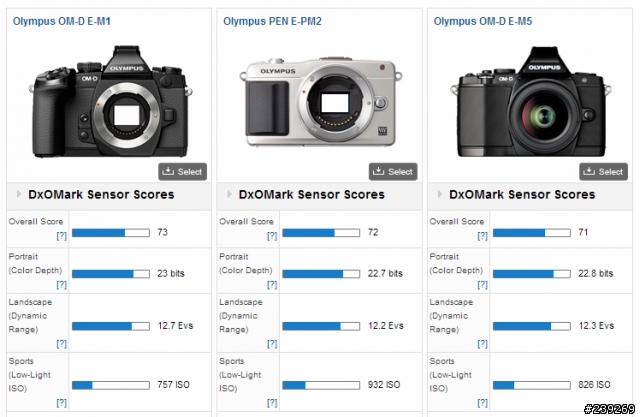
Task: Click the E-M5 overall score value 71
Action: 583,232
